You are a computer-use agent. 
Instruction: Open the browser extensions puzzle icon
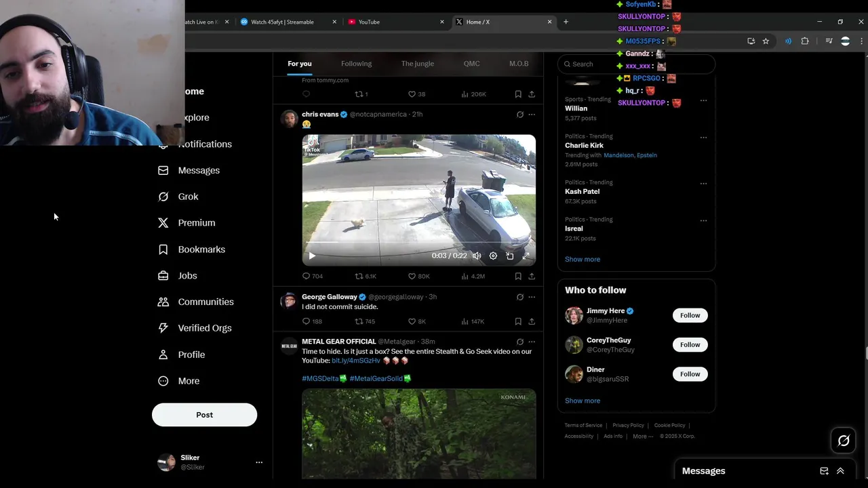click(x=805, y=41)
